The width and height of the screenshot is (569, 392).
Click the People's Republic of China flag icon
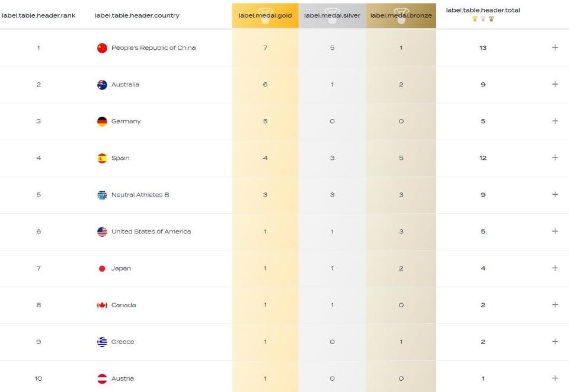click(102, 48)
